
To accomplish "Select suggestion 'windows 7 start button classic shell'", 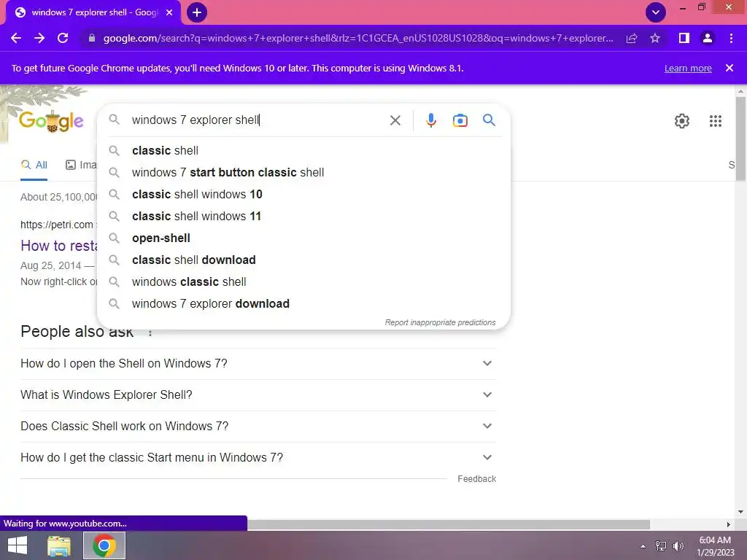I will [x=303, y=172].
